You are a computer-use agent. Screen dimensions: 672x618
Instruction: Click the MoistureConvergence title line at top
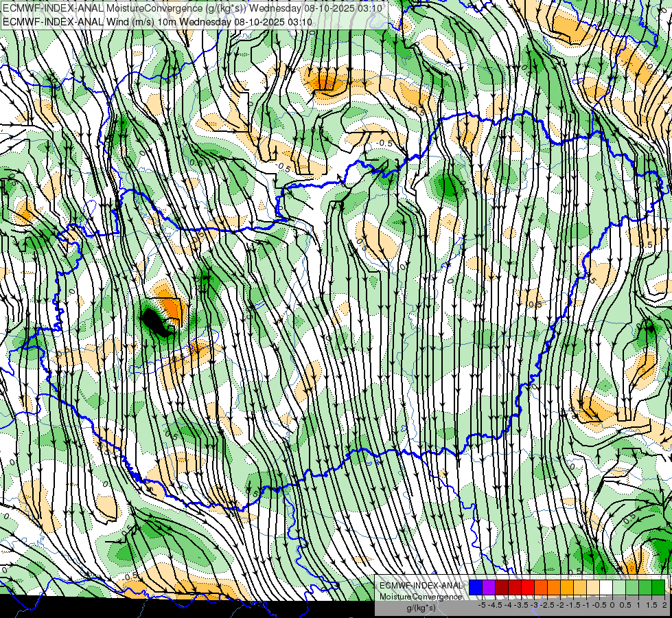click(x=192, y=8)
